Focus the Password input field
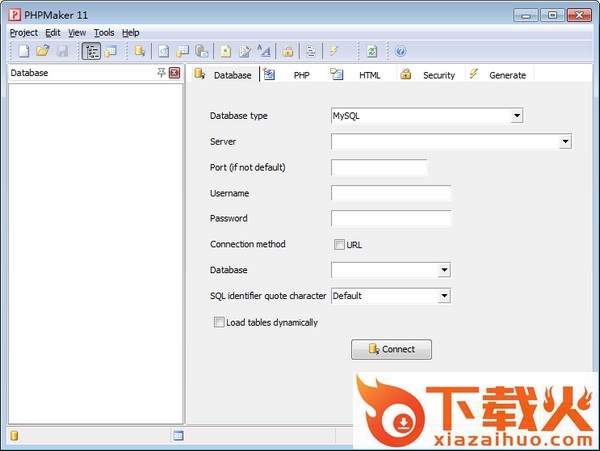 391,218
